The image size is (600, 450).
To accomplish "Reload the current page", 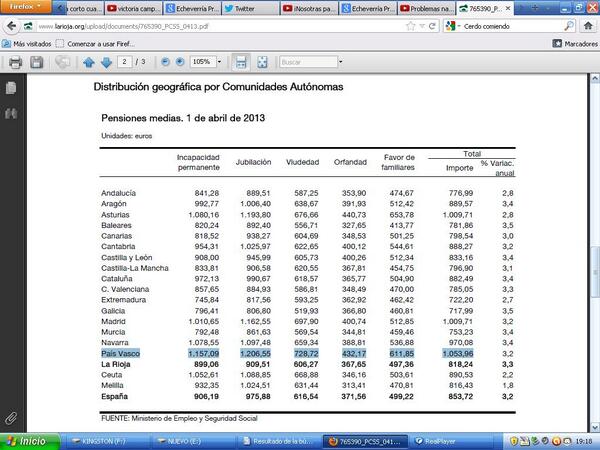I will [x=432, y=26].
